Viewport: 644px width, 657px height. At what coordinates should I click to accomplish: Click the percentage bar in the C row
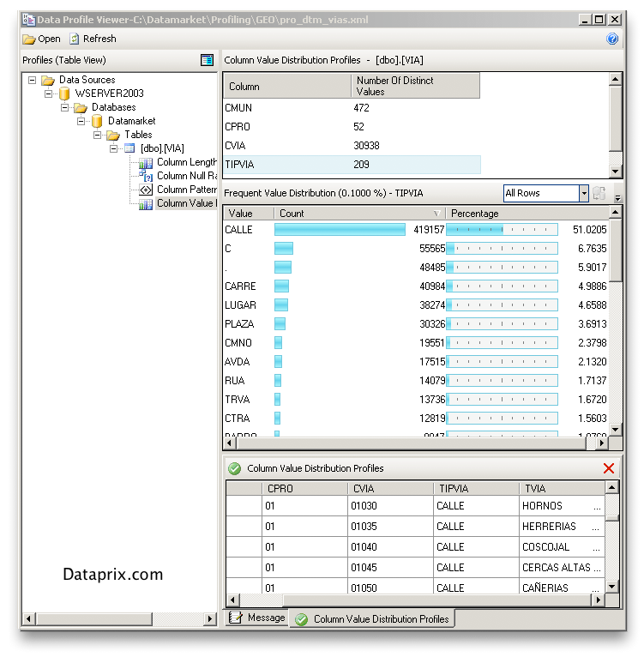[x=502, y=249]
